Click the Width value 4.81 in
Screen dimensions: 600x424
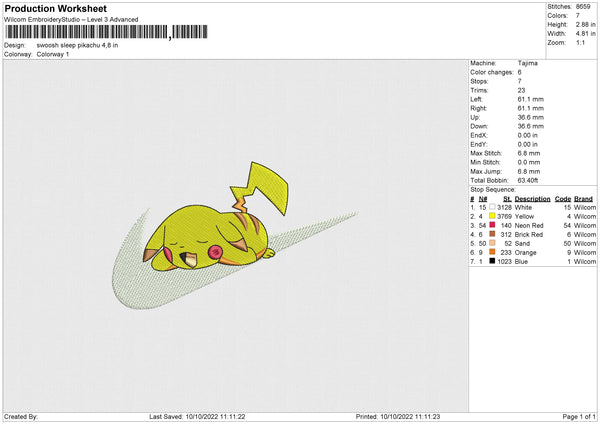coord(585,34)
